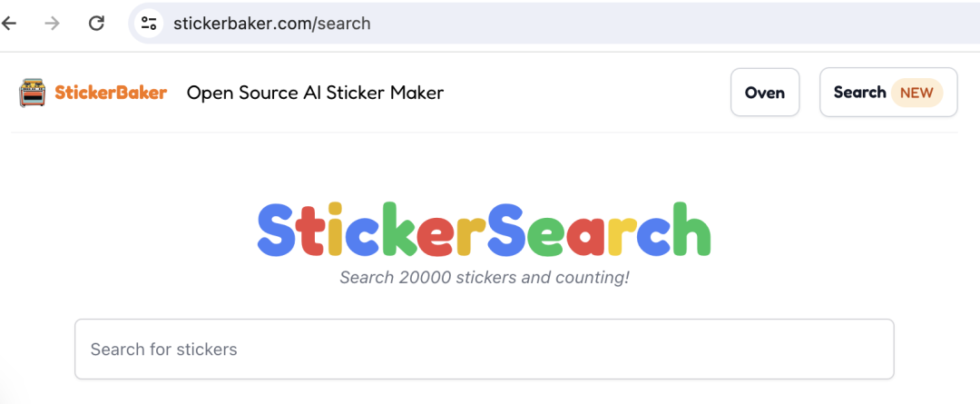Screen dimensions: 980x404
Task: Click the number 20000 in the subtitle
Action: (x=420, y=278)
